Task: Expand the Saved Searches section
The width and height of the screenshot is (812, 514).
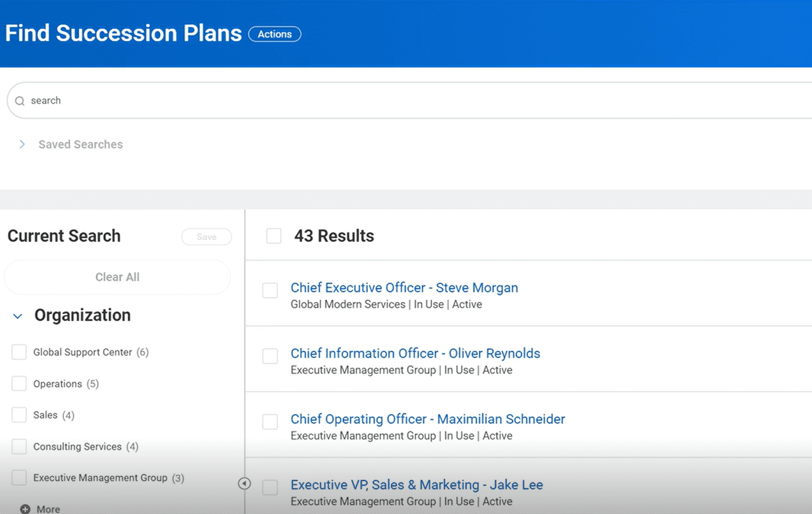Action: tap(22, 144)
